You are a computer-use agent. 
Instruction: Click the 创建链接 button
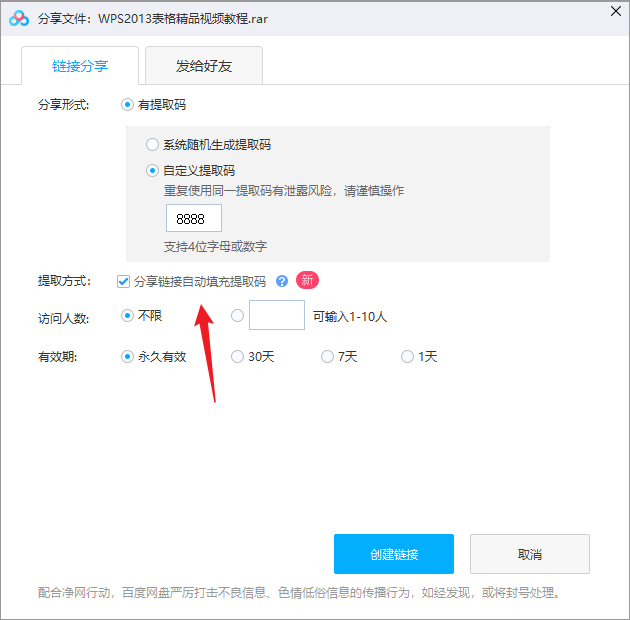coord(394,554)
